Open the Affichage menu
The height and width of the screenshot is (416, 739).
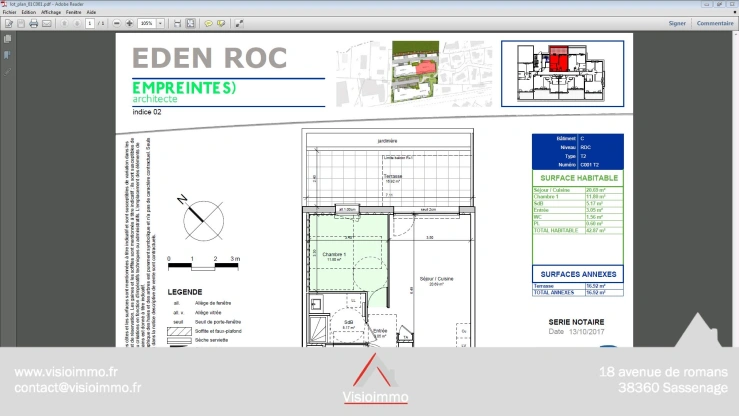51,12
